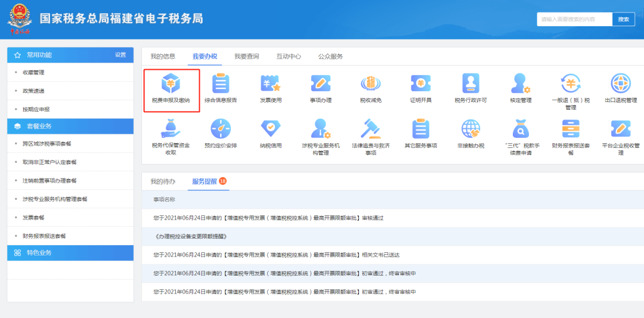Screen dimensions: 644x318
Task: Open 发票使用 icon
Action: (271, 84)
